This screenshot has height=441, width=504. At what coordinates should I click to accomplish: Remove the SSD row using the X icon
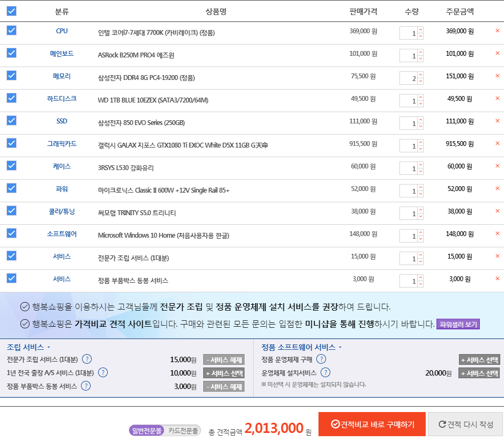497,121
